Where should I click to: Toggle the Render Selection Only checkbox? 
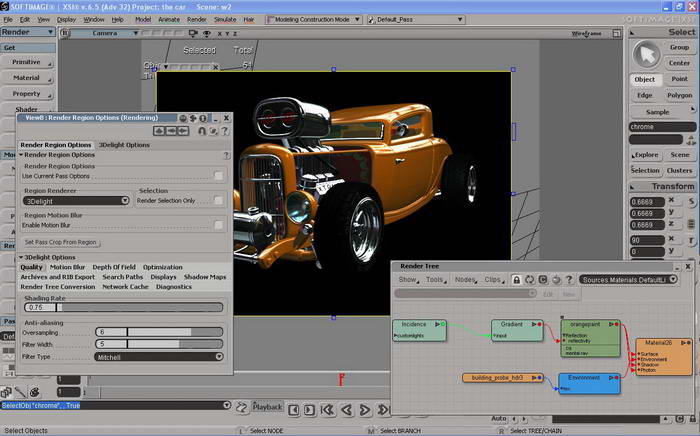[x=219, y=200]
